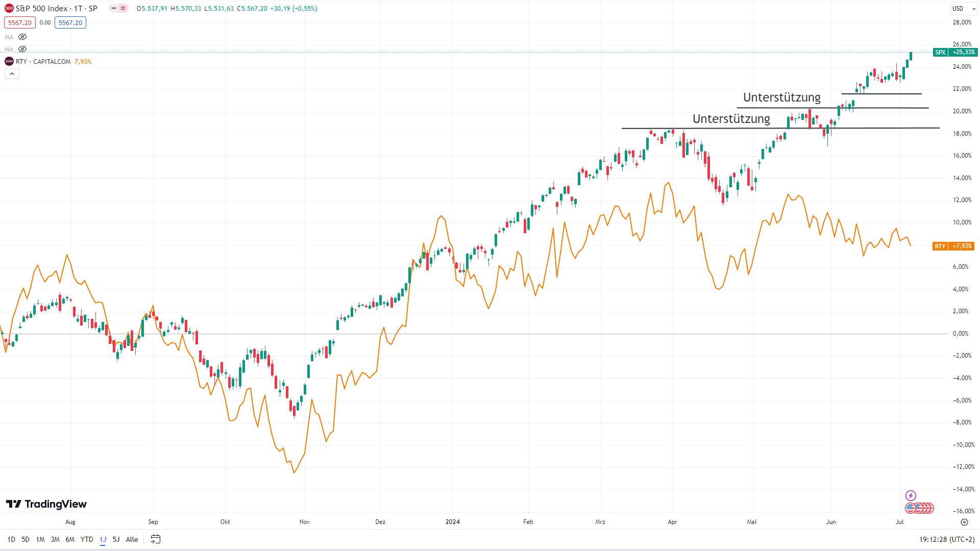Click the Mrz label on the time axis

600,522
